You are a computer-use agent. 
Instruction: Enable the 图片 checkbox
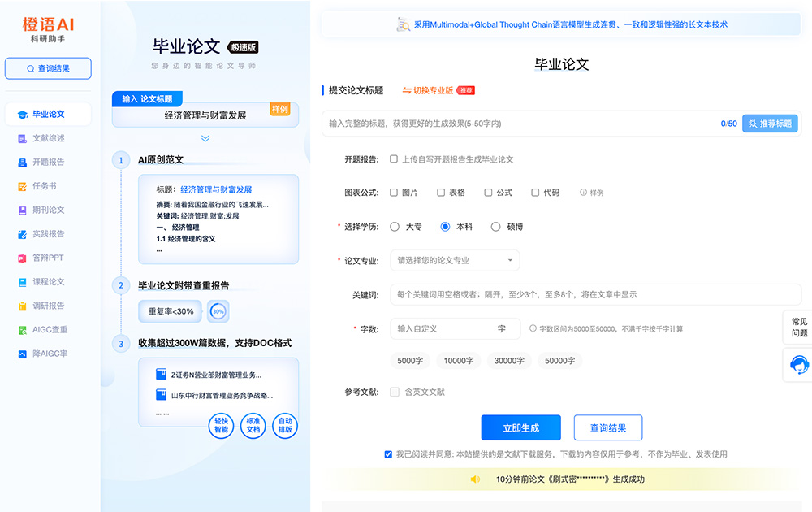[x=394, y=193]
